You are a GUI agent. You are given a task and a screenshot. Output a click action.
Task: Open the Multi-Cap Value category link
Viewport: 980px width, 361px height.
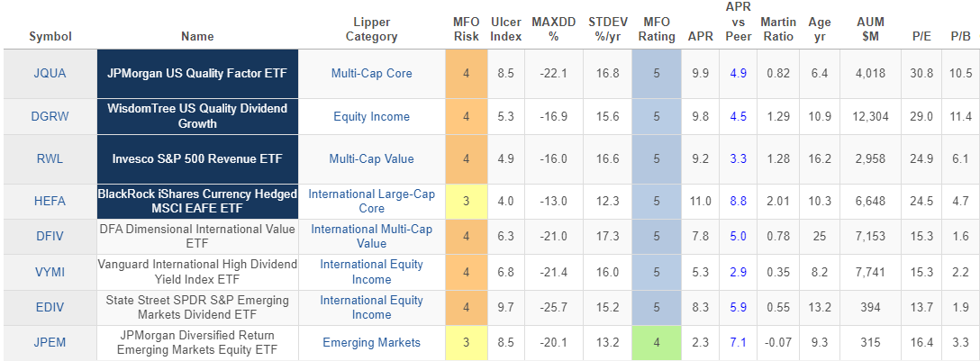tap(371, 158)
